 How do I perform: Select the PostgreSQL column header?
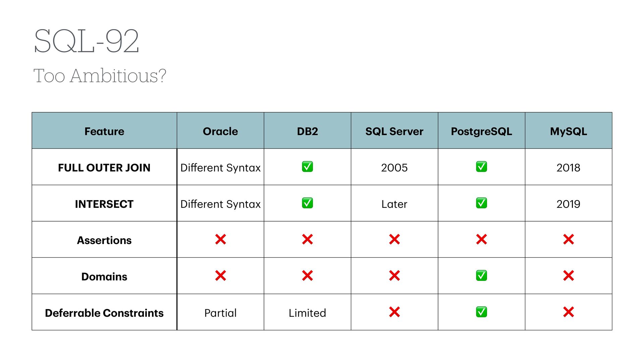(481, 131)
